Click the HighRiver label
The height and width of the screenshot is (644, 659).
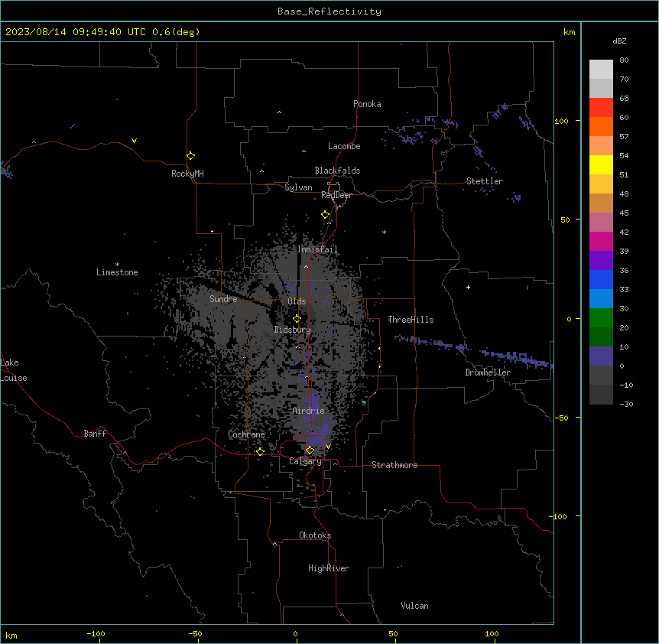pyautogui.click(x=329, y=568)
